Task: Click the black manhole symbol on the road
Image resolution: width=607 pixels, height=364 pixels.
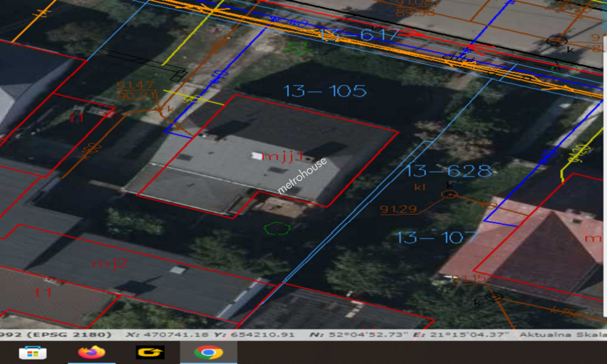Action: (556, 41)
